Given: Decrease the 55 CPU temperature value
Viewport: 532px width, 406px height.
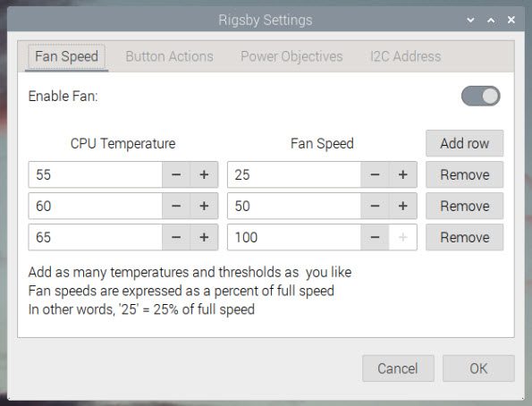Looking at the screenshot, I should point(176,174).
